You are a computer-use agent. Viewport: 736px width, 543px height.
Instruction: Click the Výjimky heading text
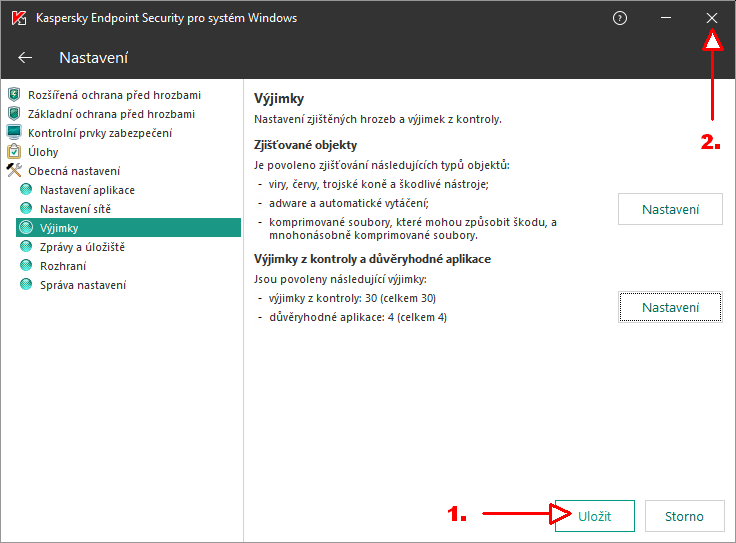(x=279, y=99)
